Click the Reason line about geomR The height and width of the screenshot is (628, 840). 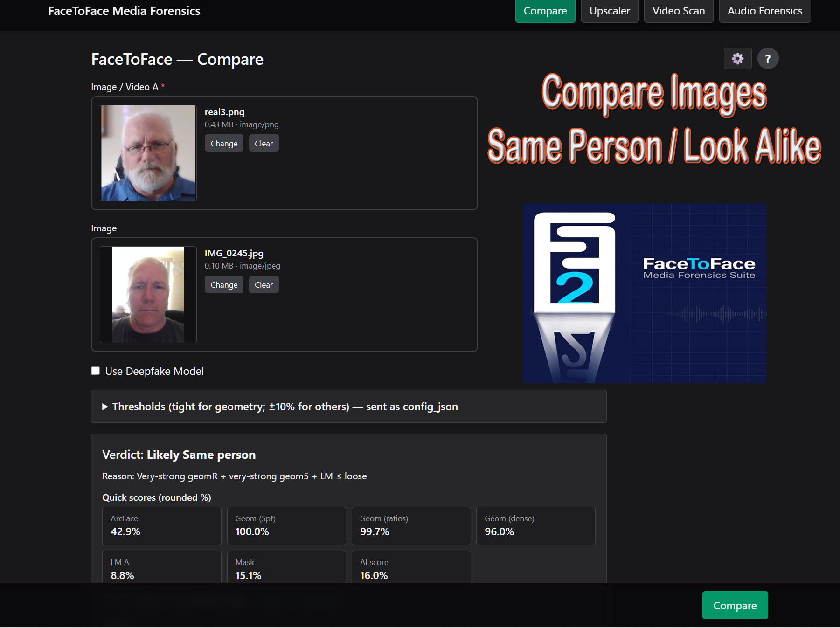point(235,476)
